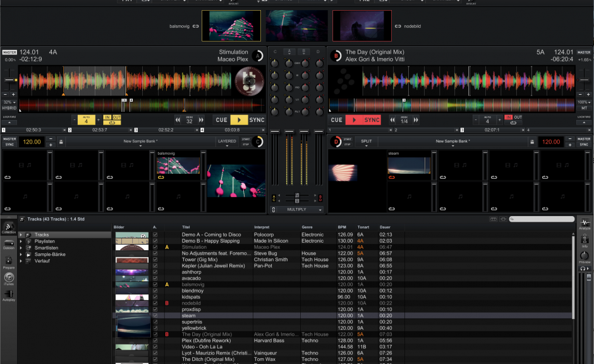594x364 pixels.
Task: Uncheck the analysis checkbox for steam
Action: [x=155, y=315]
